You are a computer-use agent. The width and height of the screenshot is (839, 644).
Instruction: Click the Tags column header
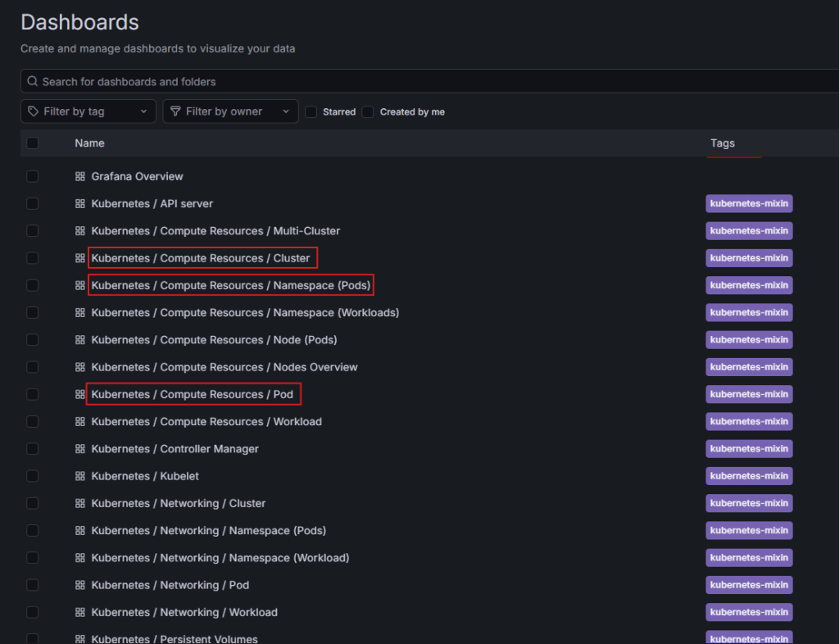723,143
